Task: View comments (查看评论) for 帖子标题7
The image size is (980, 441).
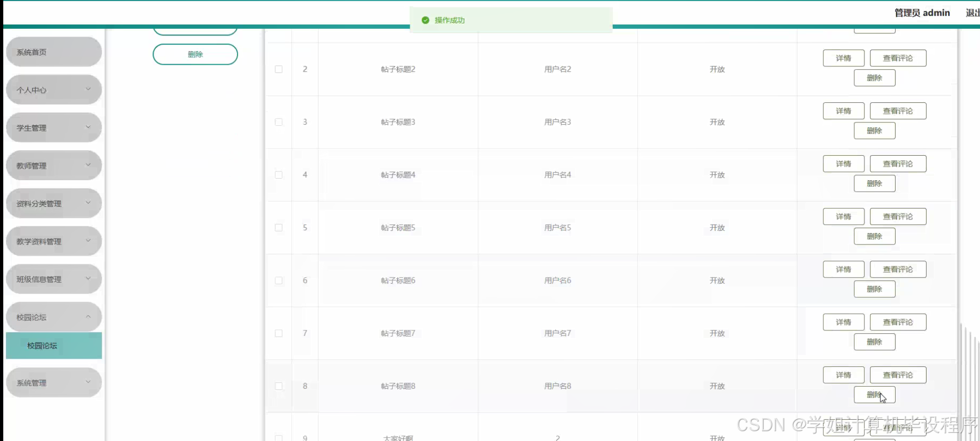Action: point(898,322)
